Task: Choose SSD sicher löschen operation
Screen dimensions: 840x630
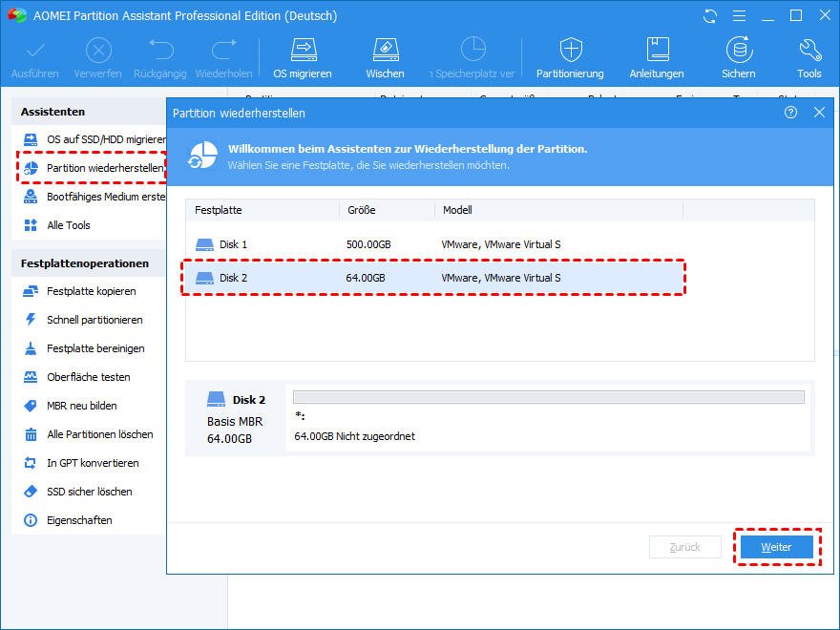Action: 77,492
